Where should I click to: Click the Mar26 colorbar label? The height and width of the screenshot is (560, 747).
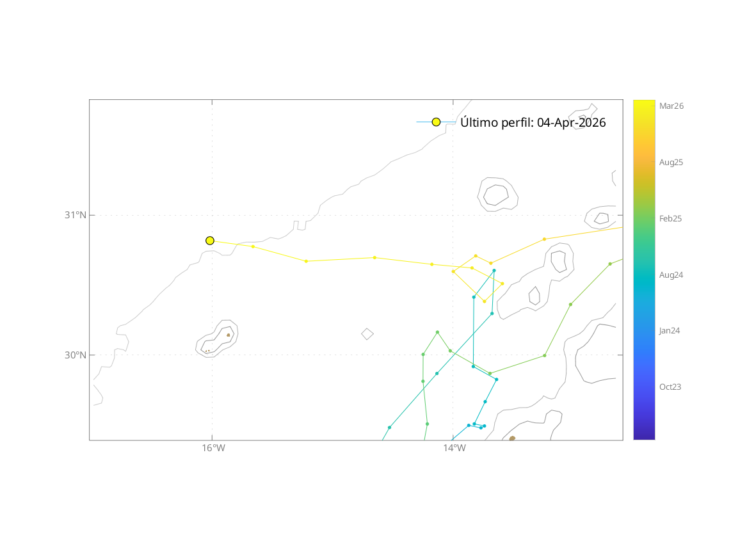click(x=671, y=106)
